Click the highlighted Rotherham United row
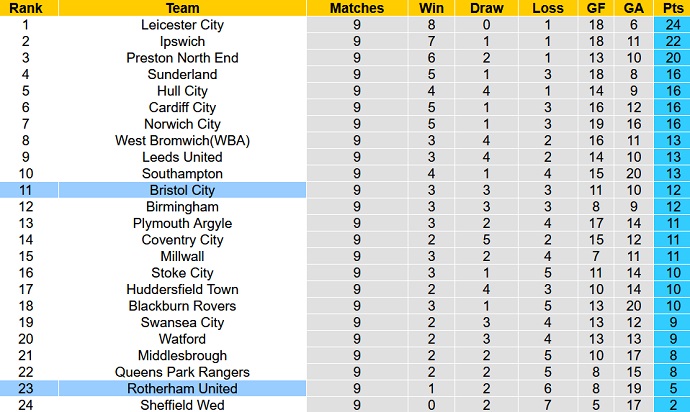This screenshot has height=412, width=690. click(x=183, y=388)
